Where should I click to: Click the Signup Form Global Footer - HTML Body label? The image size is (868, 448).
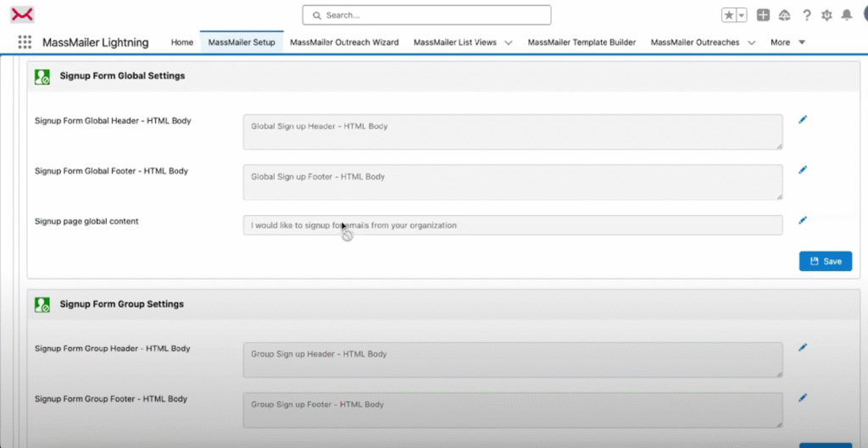[x=111, y=171]
